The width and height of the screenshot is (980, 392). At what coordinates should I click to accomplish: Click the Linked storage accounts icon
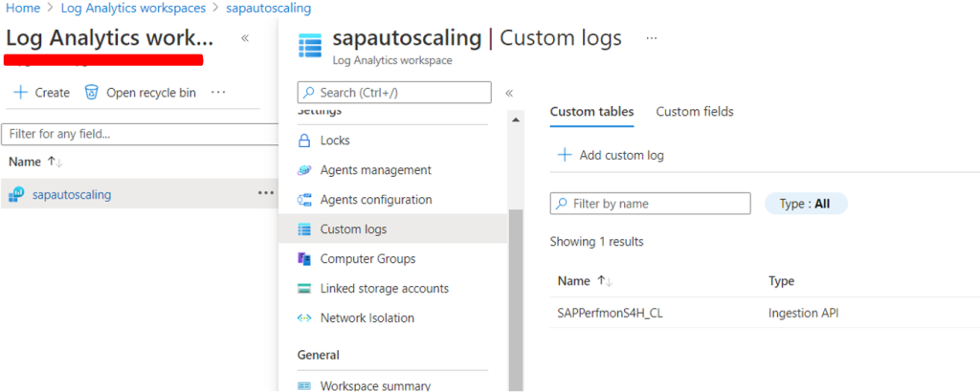point(304,289)
